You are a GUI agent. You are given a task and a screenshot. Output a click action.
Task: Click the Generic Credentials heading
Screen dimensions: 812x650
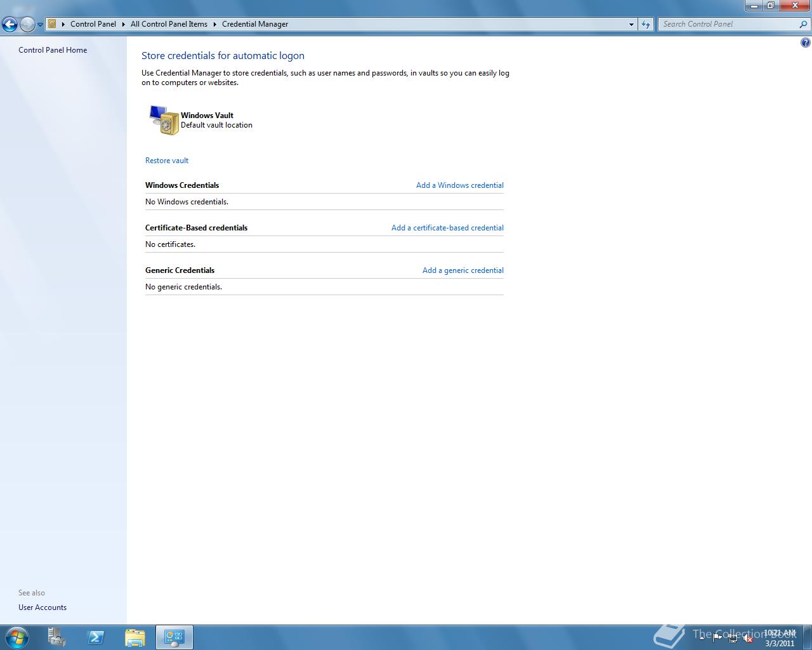coord(180,270)
